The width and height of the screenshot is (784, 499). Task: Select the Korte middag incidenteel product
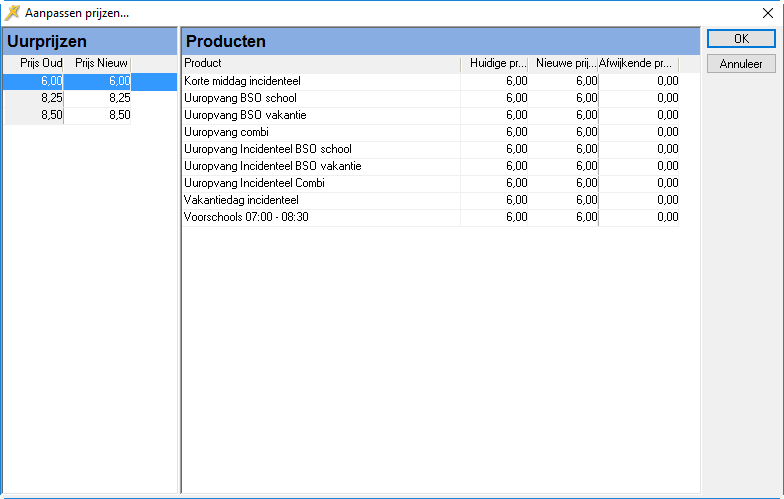point(243,81)
